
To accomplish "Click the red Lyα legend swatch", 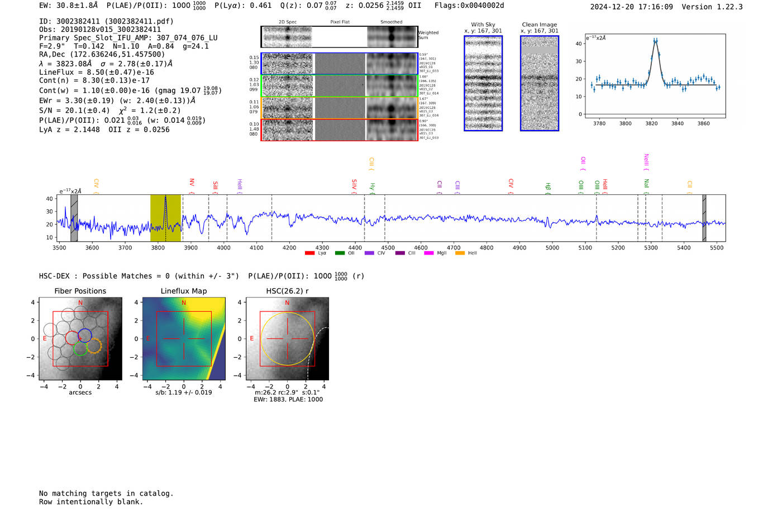I will pos(310,253).
